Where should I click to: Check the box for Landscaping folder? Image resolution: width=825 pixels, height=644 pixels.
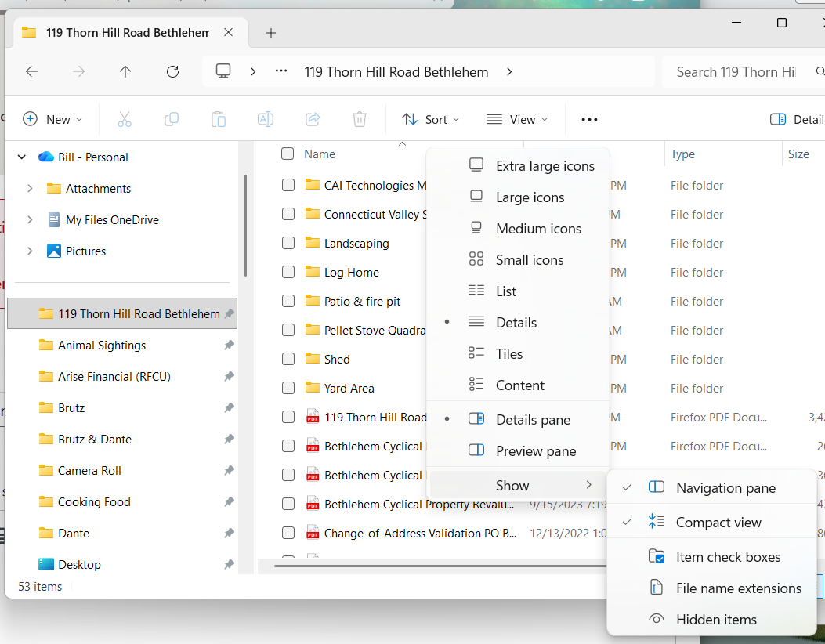pyautogui.click(x=288, y=243)
